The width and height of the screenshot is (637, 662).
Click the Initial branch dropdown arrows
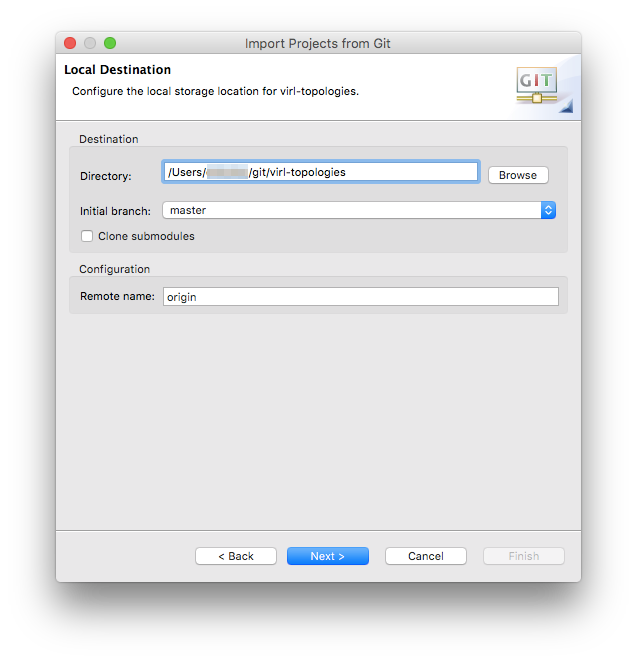[548, 210]
